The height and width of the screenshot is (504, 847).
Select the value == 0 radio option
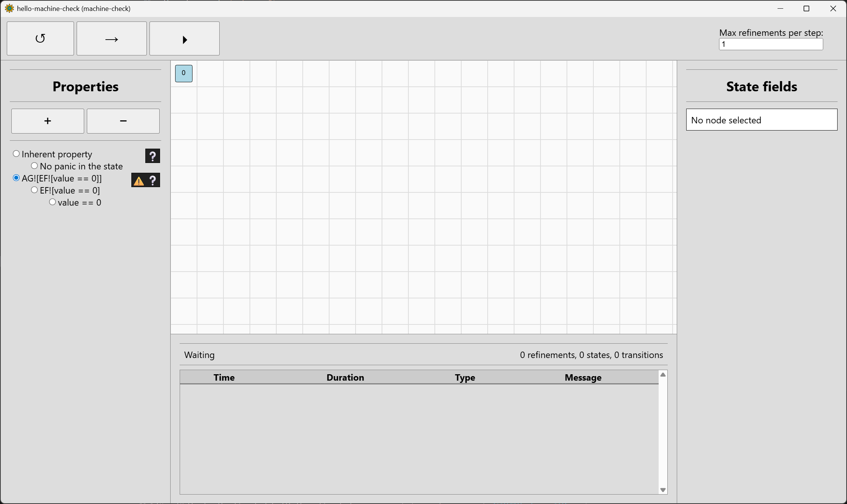pyautogui.click(x=52, y=202)
